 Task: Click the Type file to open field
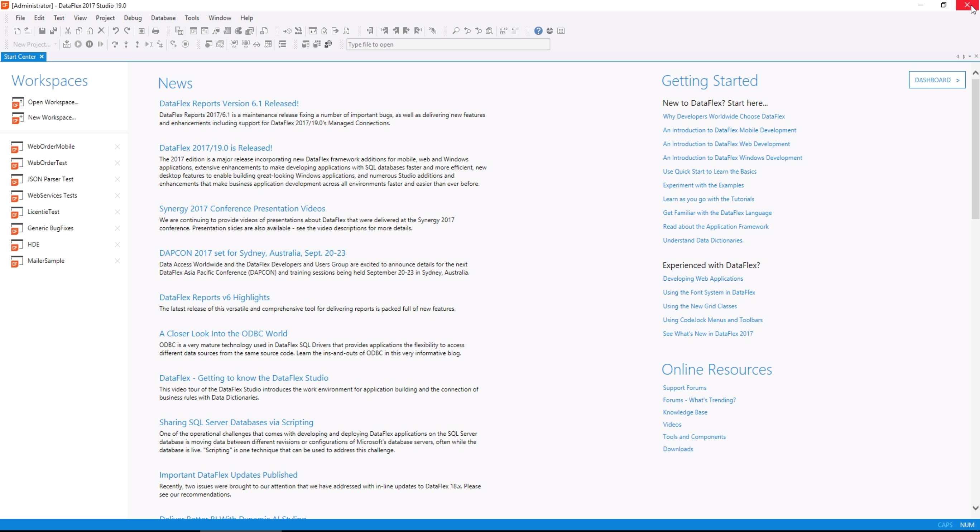(447, 44)
